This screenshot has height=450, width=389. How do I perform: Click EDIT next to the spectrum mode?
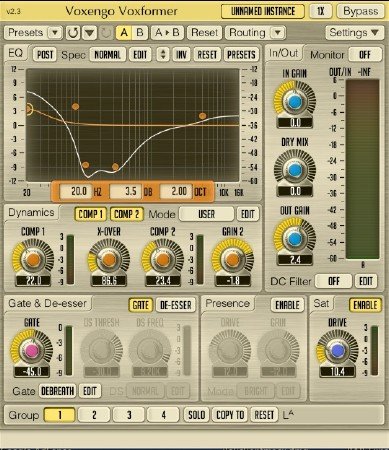click(140, 54)
